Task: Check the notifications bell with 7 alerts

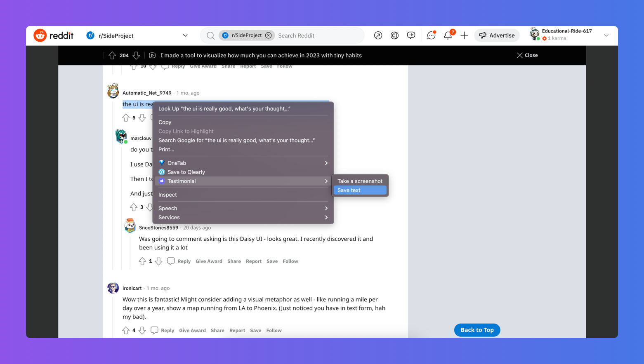Action: [x=448, y=35]
